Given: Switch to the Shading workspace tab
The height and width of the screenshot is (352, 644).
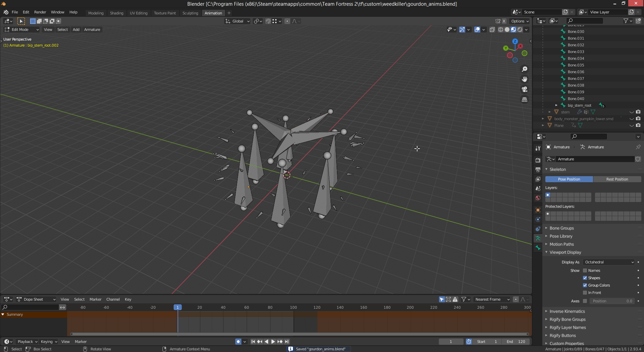Looking at the screenshot, I should pyautogui.click(x=116, y=13).
